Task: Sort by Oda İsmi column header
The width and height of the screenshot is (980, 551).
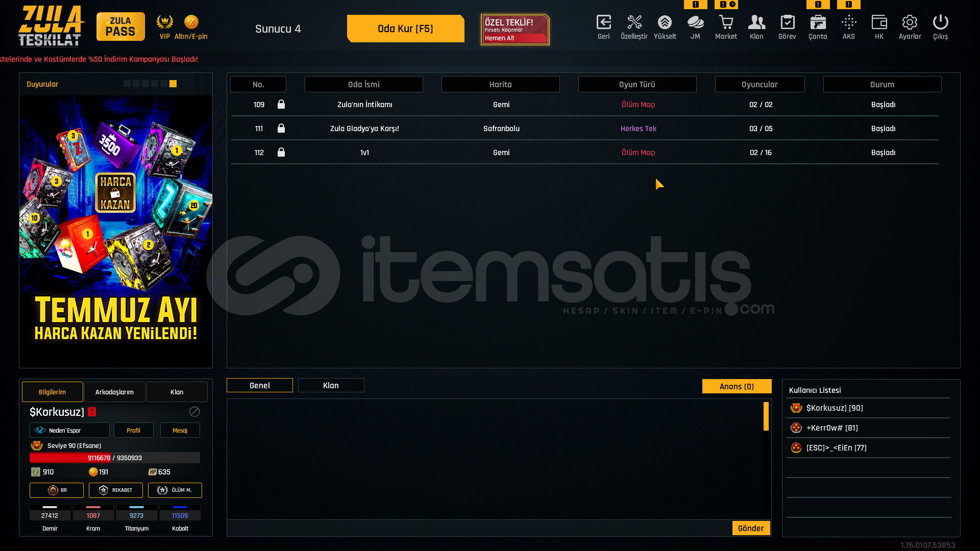Action: pyautogui.click(x=364, y=84)
